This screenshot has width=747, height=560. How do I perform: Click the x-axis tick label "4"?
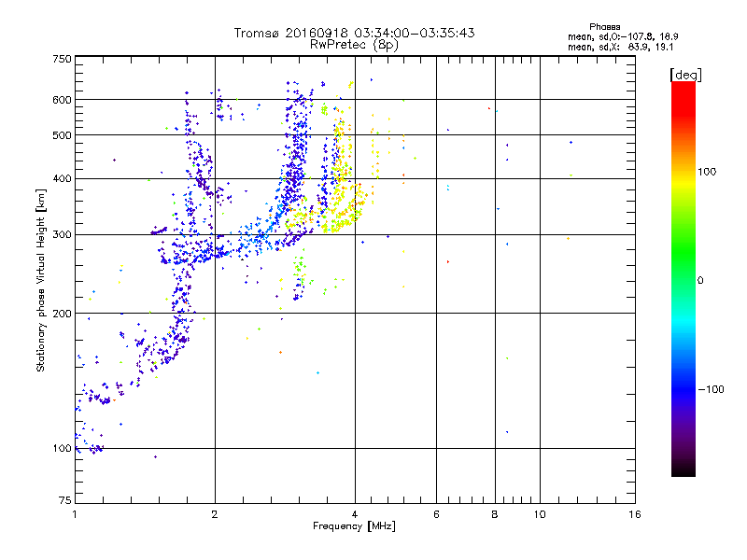coord(355,514)
